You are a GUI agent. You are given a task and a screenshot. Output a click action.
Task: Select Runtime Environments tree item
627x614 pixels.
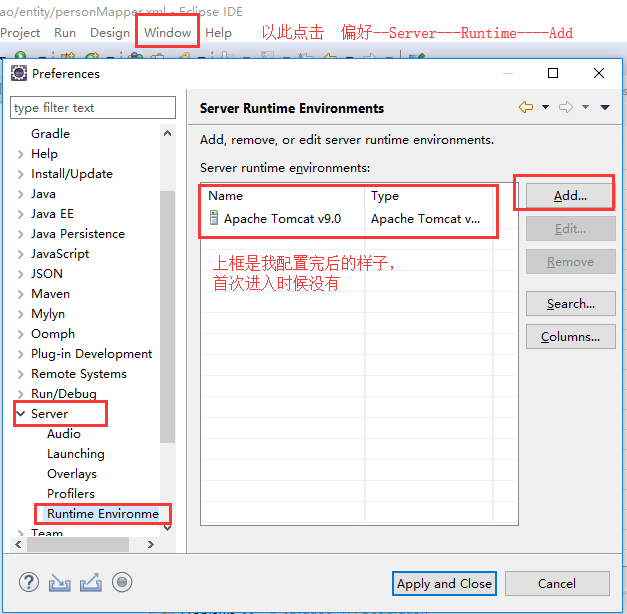pos(103,514)
